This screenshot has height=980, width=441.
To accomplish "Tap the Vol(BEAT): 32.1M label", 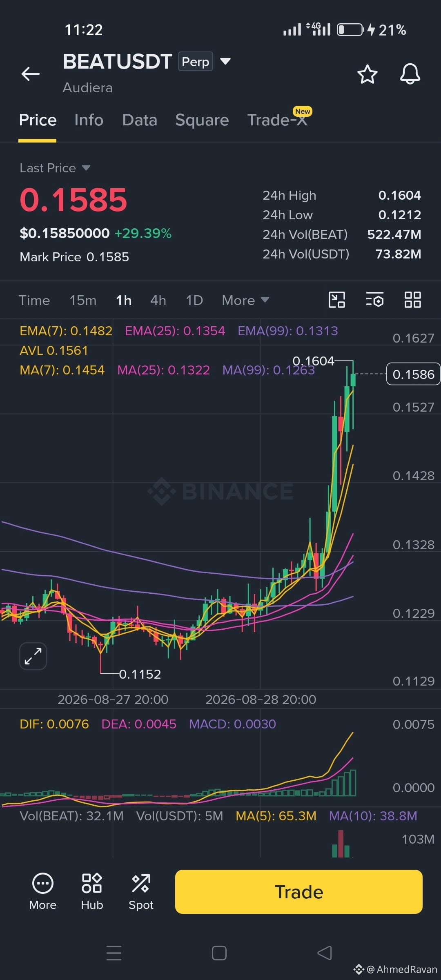I will point(71,816).
